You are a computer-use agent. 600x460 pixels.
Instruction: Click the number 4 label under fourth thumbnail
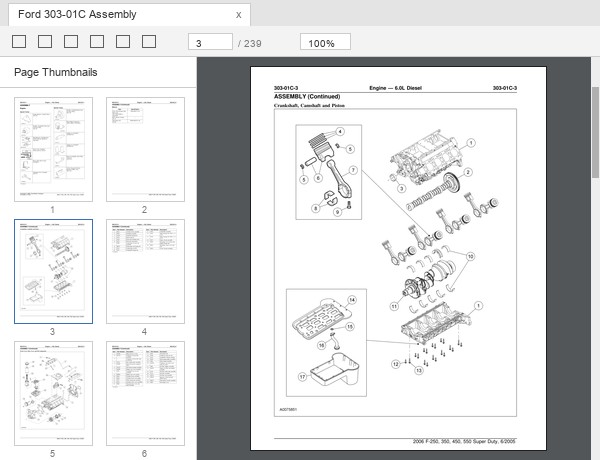144,332
